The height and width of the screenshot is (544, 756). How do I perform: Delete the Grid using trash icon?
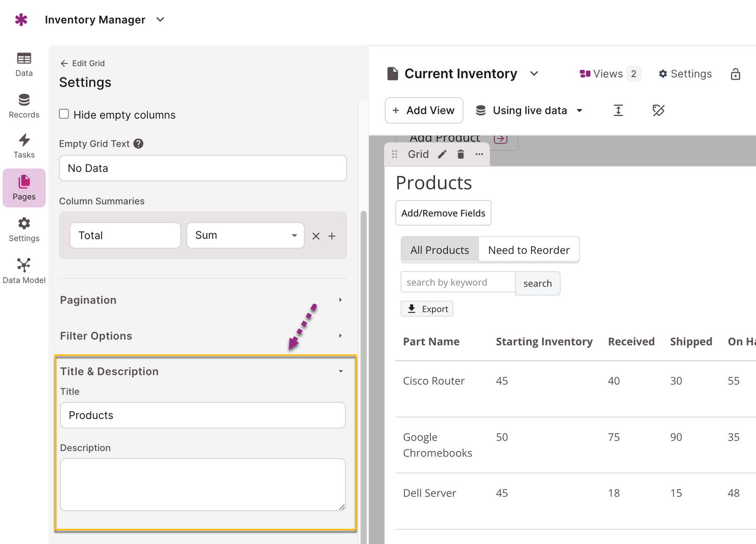pyautogui.click(x=461, y=155)
